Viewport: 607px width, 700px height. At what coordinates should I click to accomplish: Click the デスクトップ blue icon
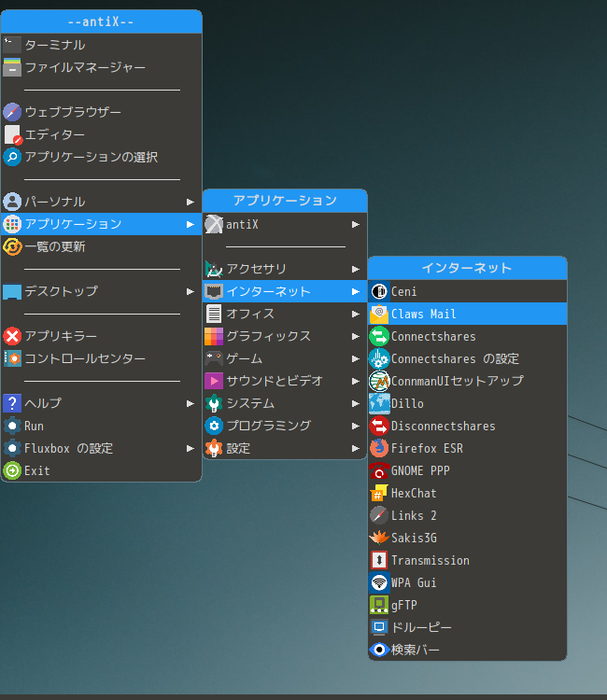(12, 291)
